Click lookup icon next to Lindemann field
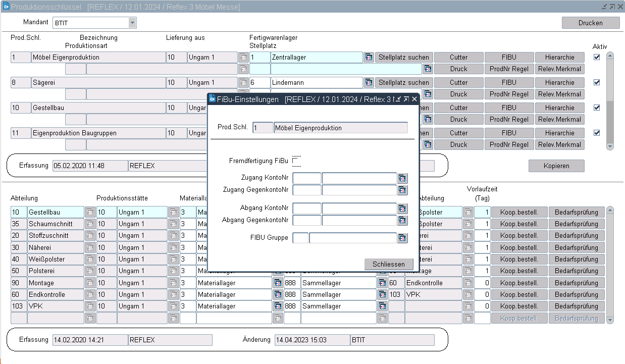This screenshot has width=625, height=364. [369, 83]
